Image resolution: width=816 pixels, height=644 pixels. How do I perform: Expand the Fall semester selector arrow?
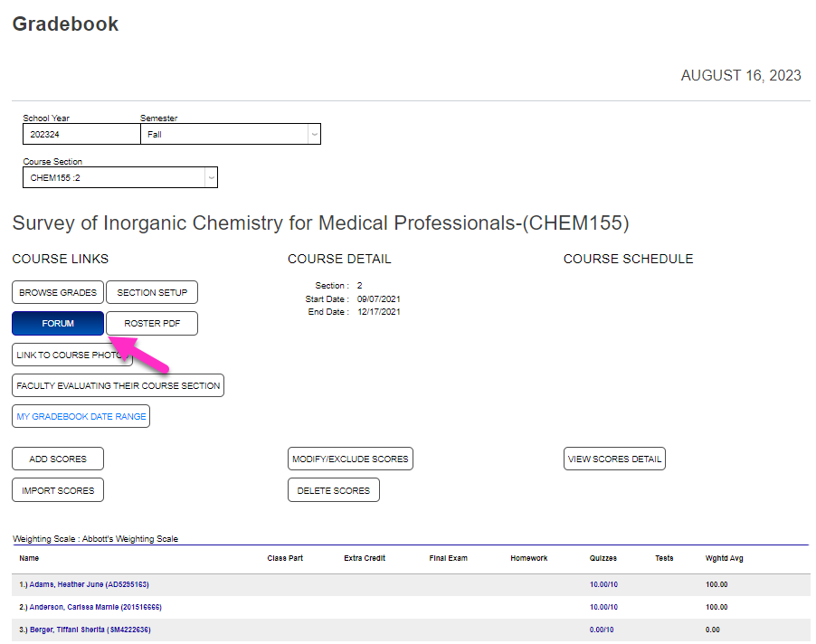(314, 133)
